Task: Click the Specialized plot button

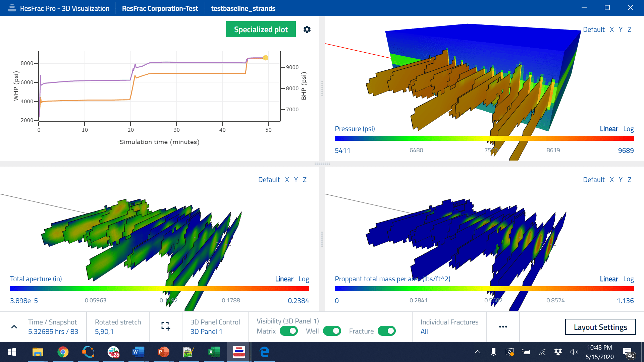Action: click(x=261, y=29)
